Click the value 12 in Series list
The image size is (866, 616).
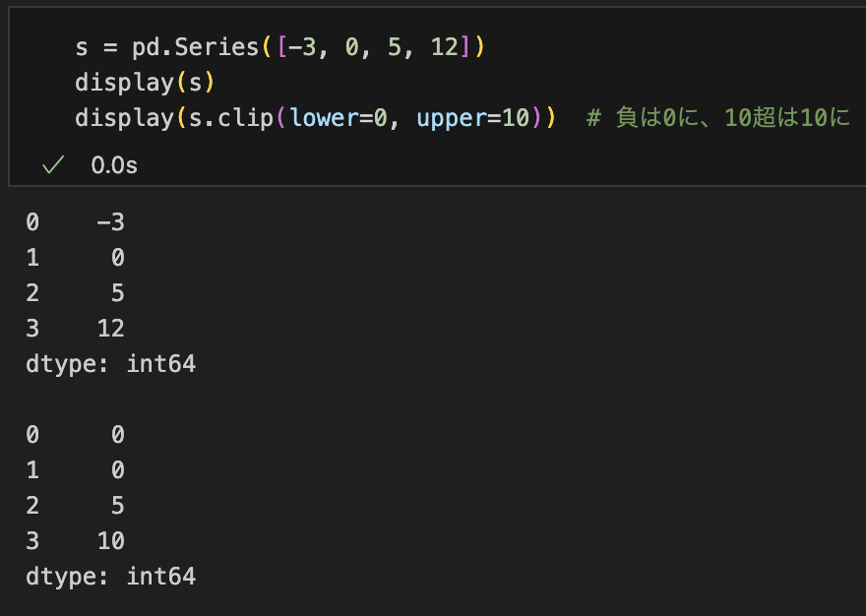pyautogui.click(x=445, y=47)
